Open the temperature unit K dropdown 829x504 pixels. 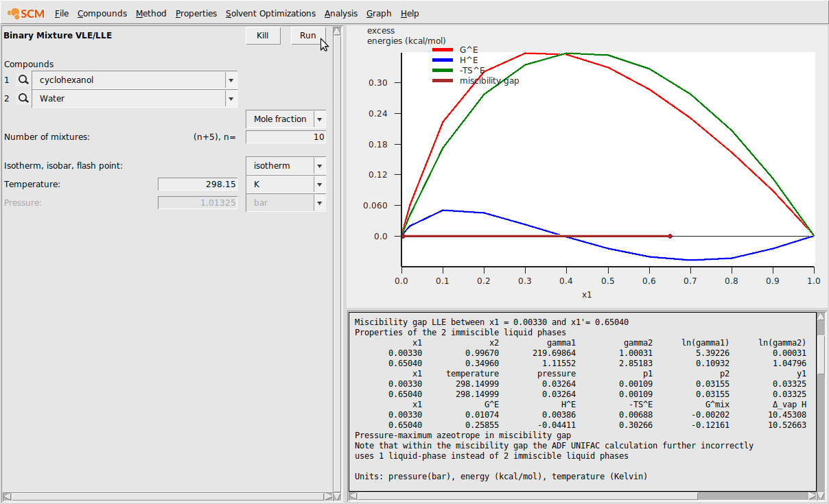pyautogui.click(x=285, y=184)
